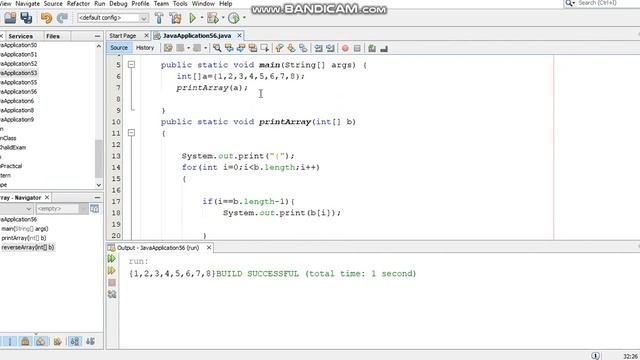640x360 pixels.
Task: Open the Debug menu
Action: 118,4
